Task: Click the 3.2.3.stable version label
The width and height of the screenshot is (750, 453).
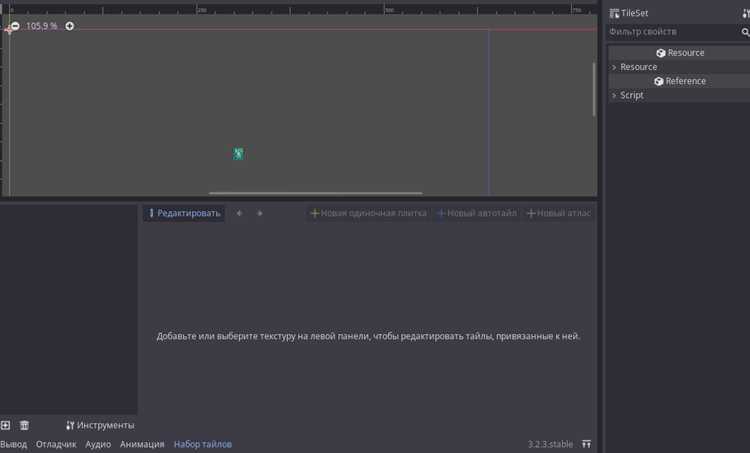Action: [550, 444]
